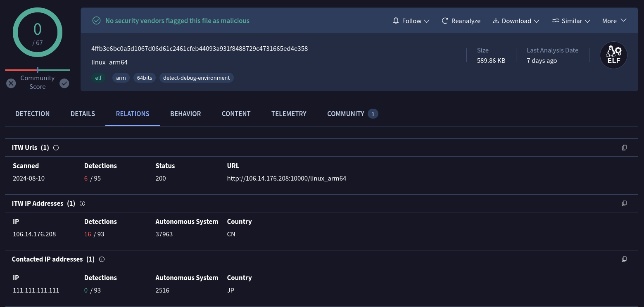The image size is (644, 307).
Task: Click country value JP
Action: point(231,290)
